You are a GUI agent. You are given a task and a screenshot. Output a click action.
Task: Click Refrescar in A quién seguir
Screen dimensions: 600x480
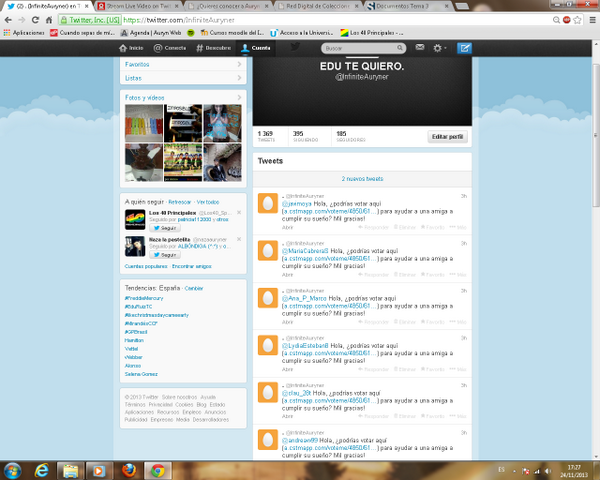click(x=179, y=202)
